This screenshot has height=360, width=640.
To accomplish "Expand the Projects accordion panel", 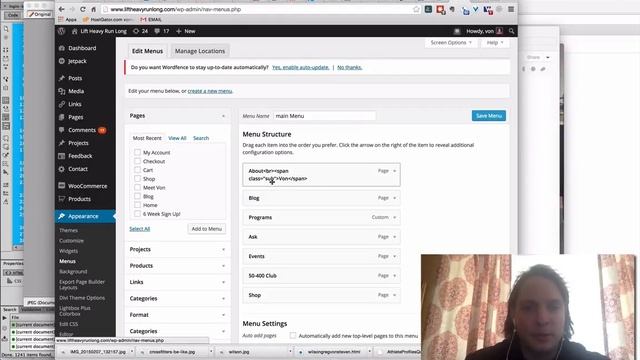I will [178, 249].
